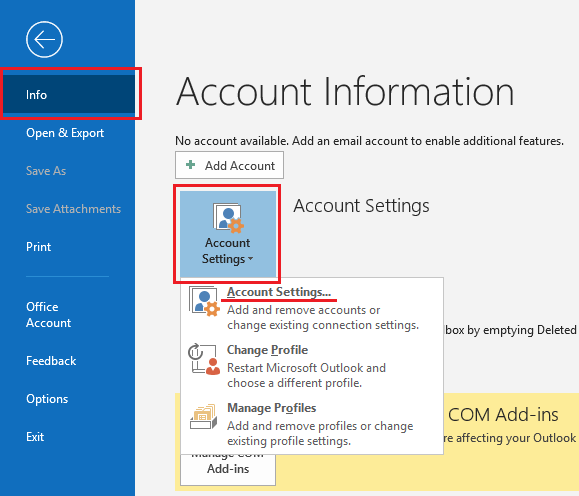Click the Account Settings person-gear icon in the blue button
The image size is (579, 496).
click(228, 218)
